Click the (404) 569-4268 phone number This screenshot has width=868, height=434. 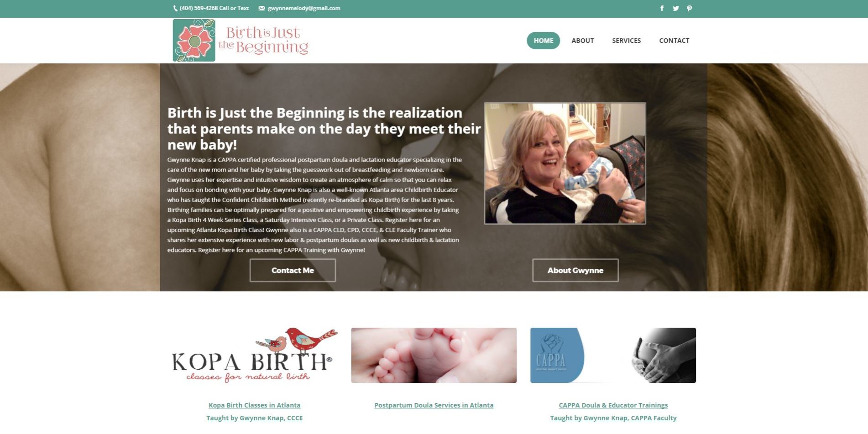point(199,8)
